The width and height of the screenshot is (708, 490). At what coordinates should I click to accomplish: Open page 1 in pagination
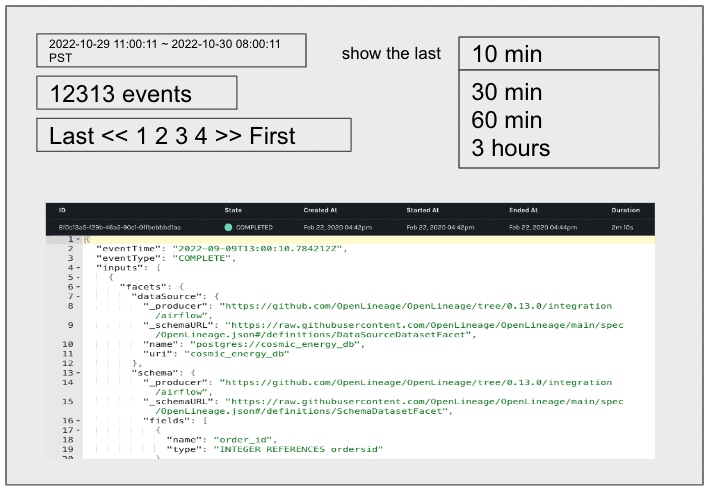tap(141, 135)
